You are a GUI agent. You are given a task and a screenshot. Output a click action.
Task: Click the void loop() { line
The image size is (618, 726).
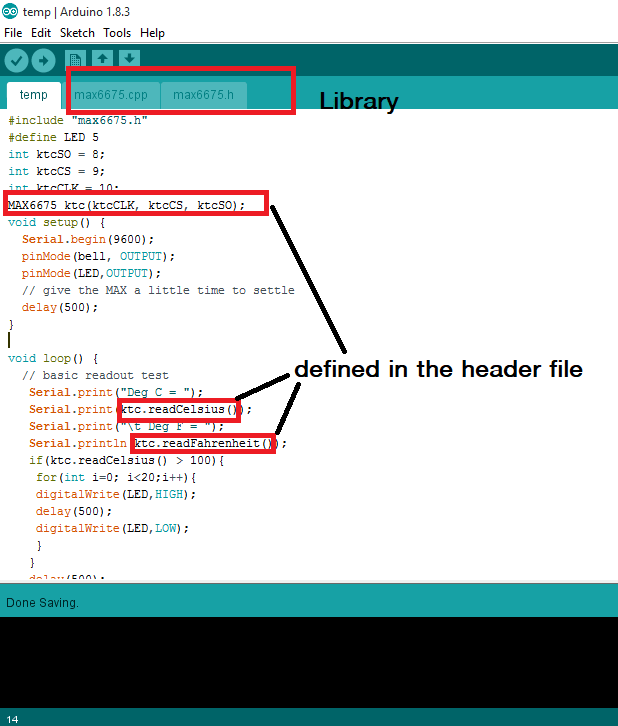tap(53, 358)
